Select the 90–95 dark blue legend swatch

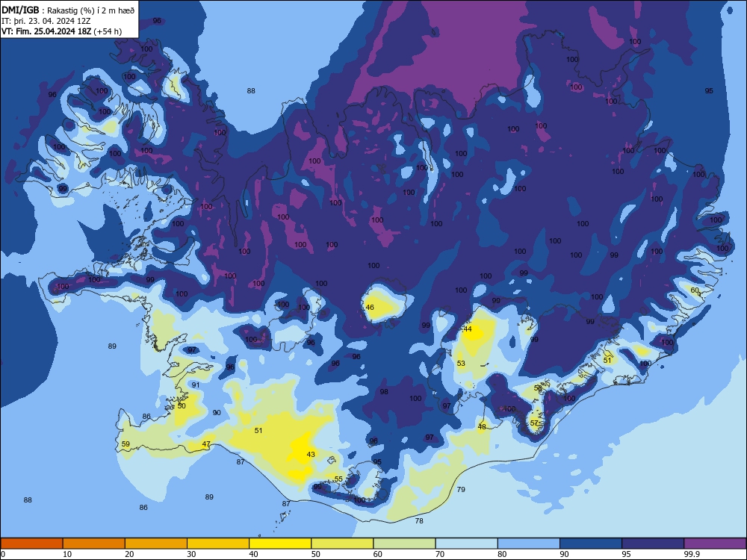(x=591, y=544)
